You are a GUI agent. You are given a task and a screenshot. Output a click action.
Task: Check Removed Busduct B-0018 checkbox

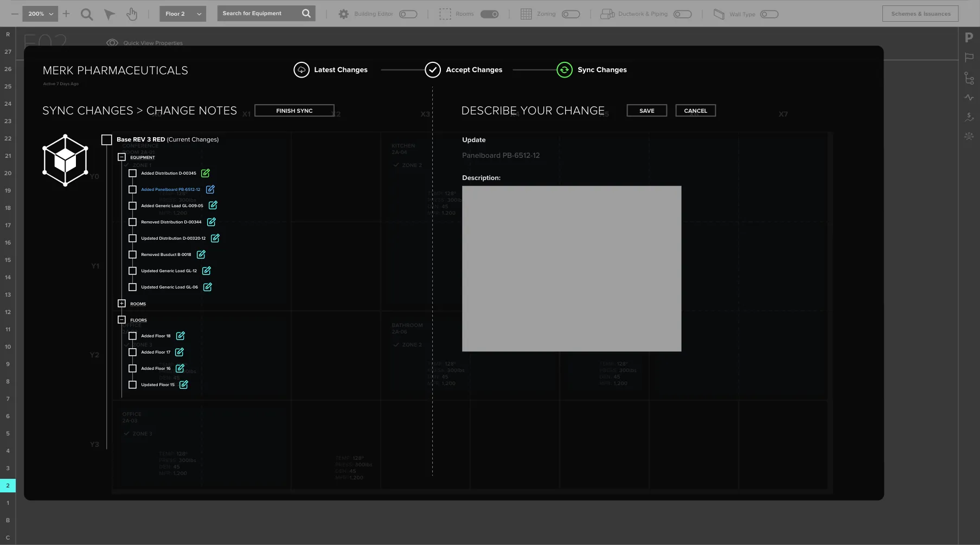(132, 254)
